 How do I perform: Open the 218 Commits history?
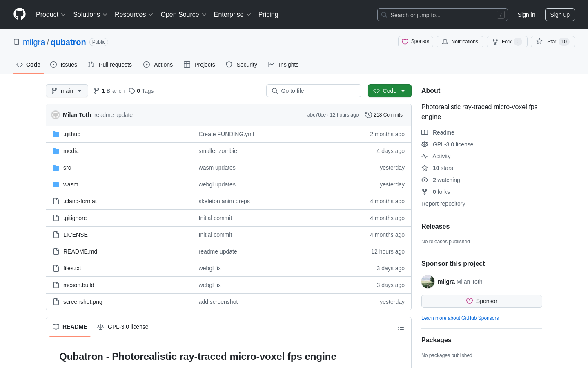384,115
